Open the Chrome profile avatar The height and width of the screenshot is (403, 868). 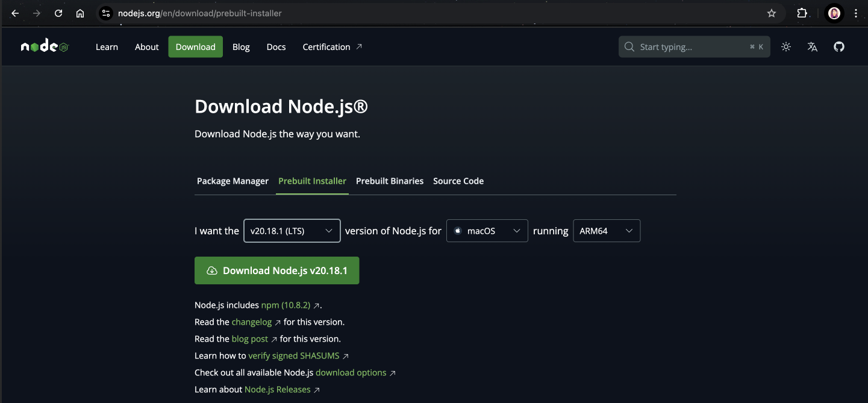(834, 13)
